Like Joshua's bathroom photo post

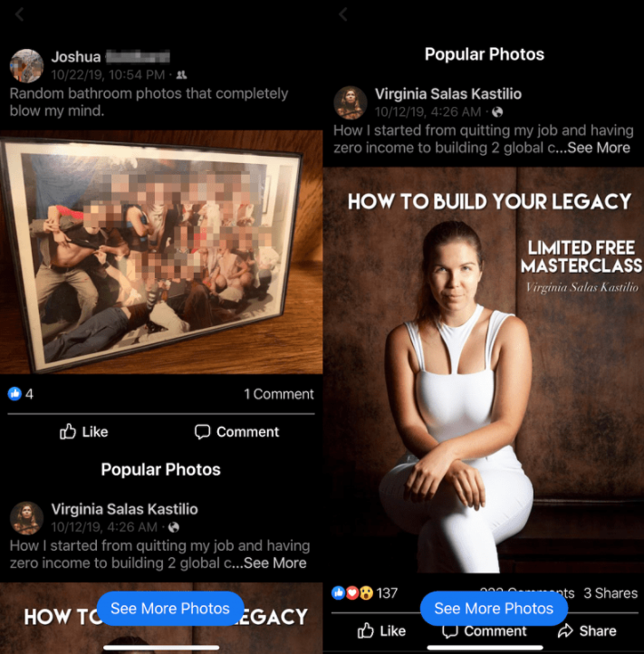[84, 432]
